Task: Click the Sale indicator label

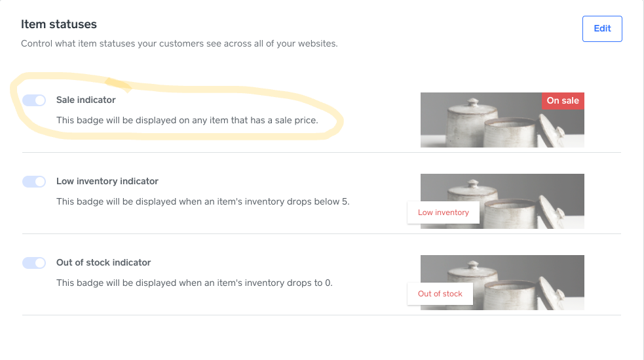Action: tap(86, 100)
